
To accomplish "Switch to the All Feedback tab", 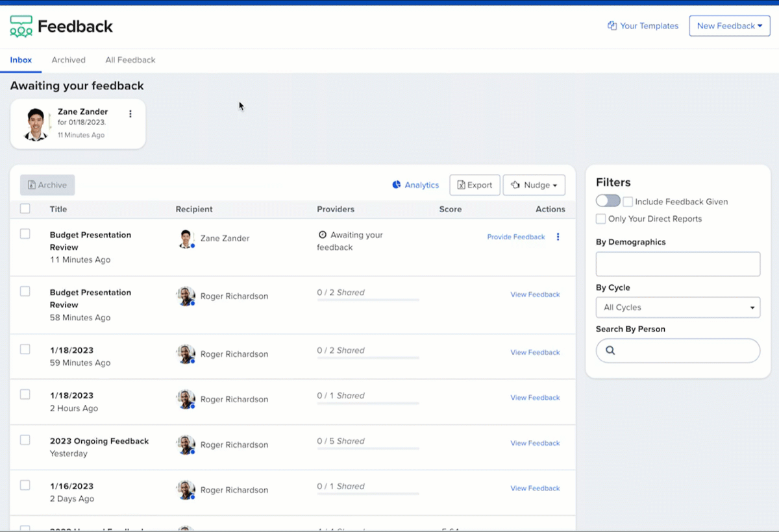I will [x=130, y=60].
